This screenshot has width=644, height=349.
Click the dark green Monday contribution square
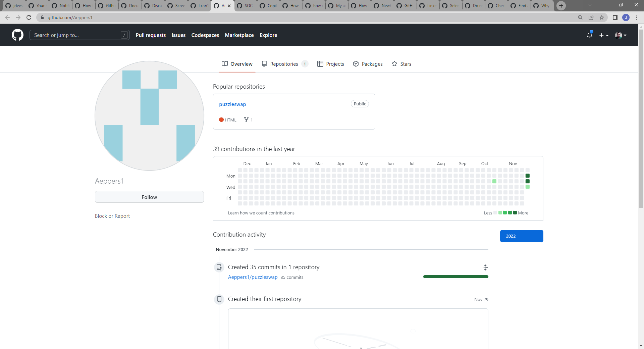[x=528, y=176]
